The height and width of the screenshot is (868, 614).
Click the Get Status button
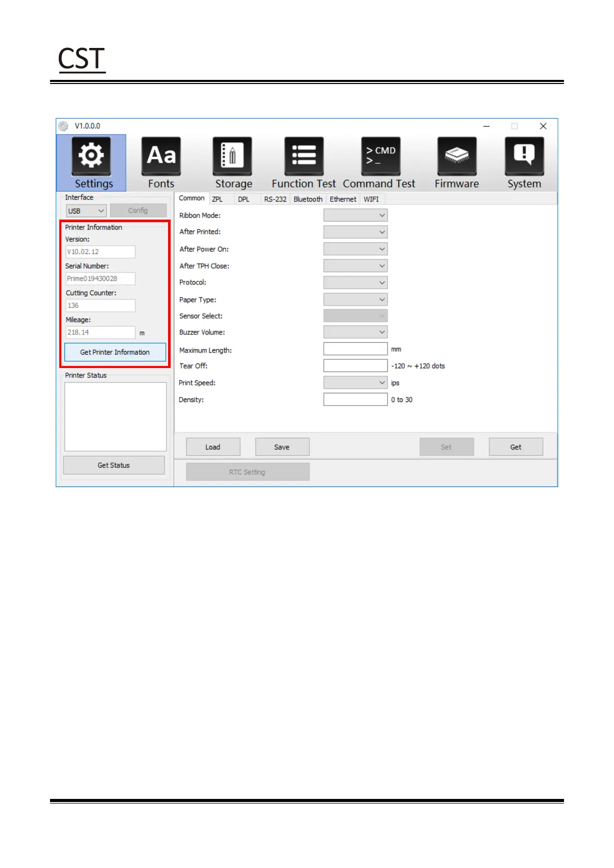114,465
